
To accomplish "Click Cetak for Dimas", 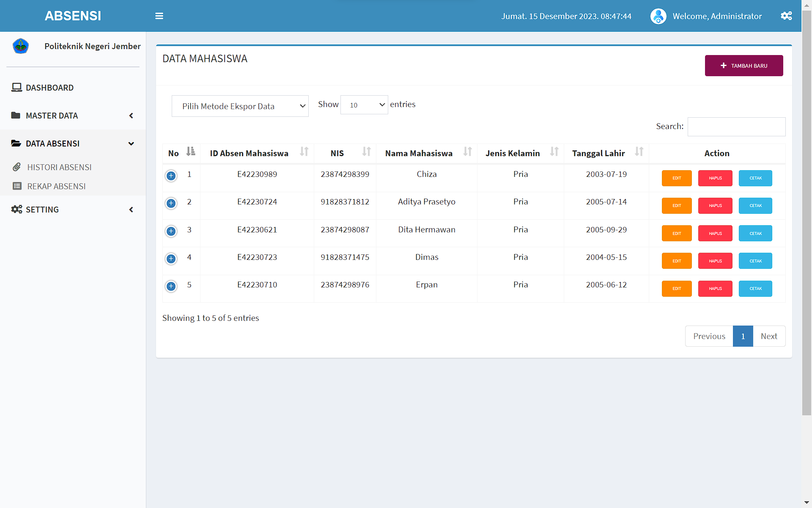I will pyautogui.click(x=755, y=261).
